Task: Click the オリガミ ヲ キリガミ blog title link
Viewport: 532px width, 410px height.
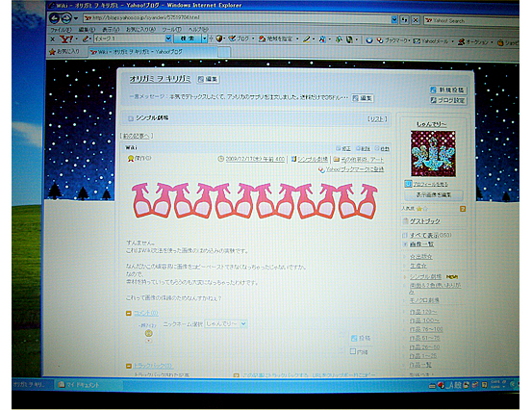Action: click(x=160, y=79)
